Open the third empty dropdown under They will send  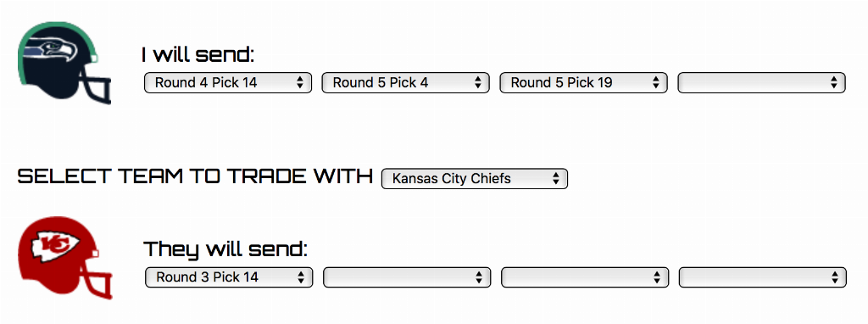[x=585, y=277]
